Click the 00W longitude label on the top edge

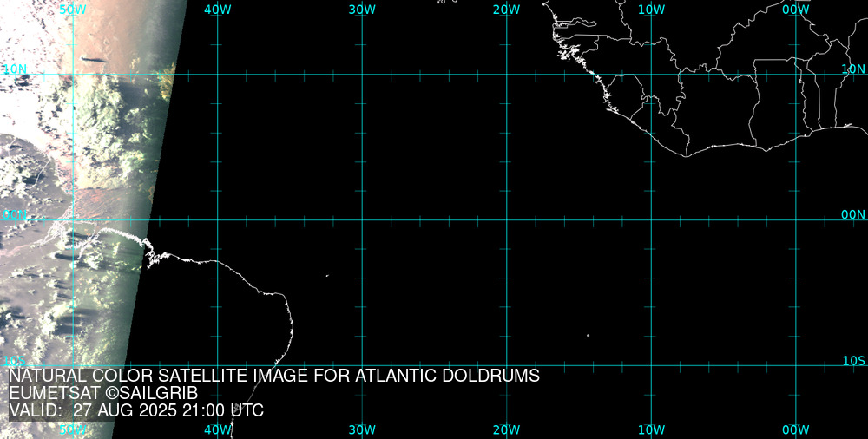[x=796, y=10]
